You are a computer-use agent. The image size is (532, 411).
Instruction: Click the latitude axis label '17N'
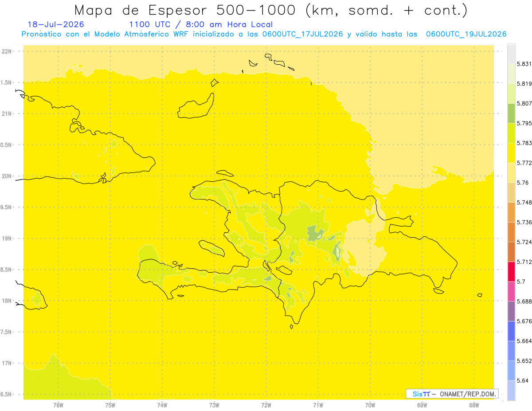pyautogui.click(x=8, y=363)
